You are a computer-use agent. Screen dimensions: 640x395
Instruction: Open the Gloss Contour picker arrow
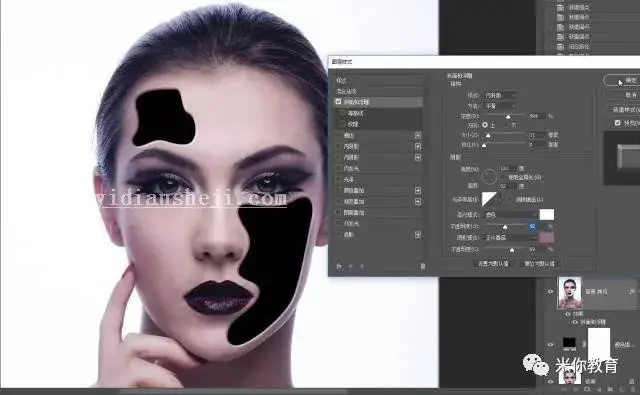(x=500, y=199)
